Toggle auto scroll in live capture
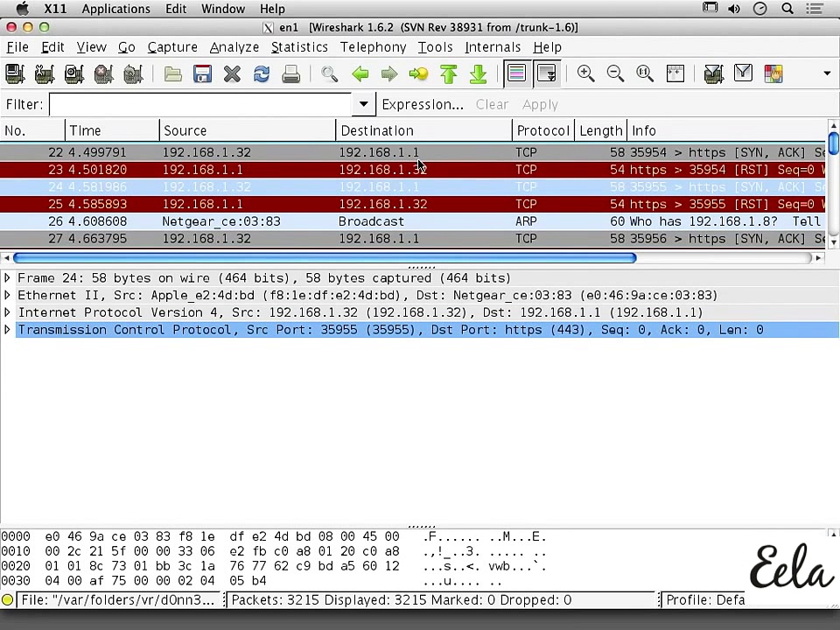Screen dimensions: 840x630 (x=546, y=73)
